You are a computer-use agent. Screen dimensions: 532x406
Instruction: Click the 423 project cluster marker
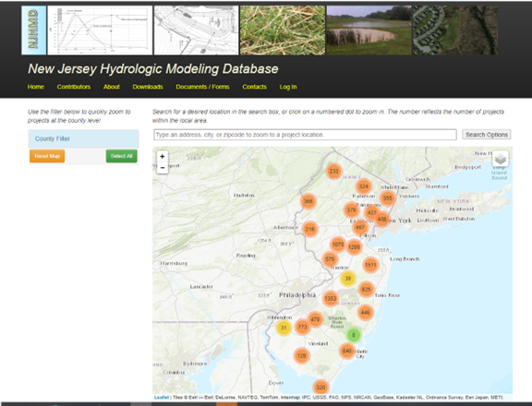[371, 212]
